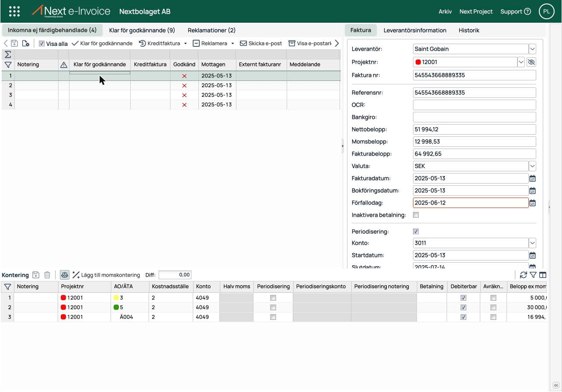Viewport: 562px width, 392px height.
Task: Open the app launcher grid menu
Action: pos(14,11)
